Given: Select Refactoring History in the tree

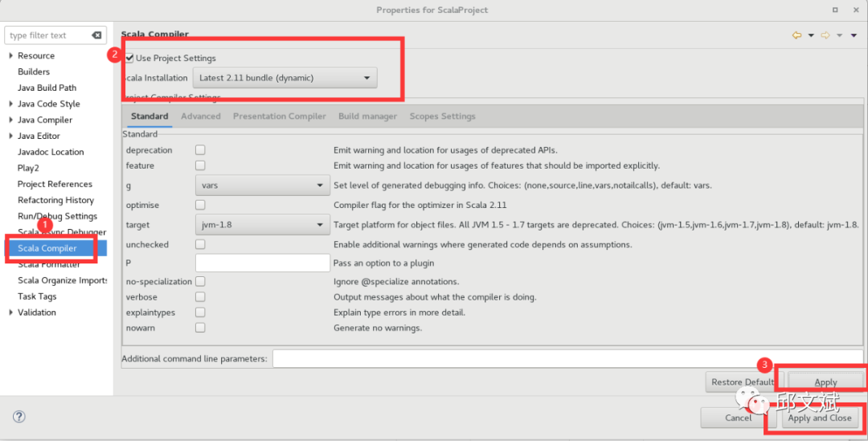Looking at the screenshot, I should tap(56, 200).
